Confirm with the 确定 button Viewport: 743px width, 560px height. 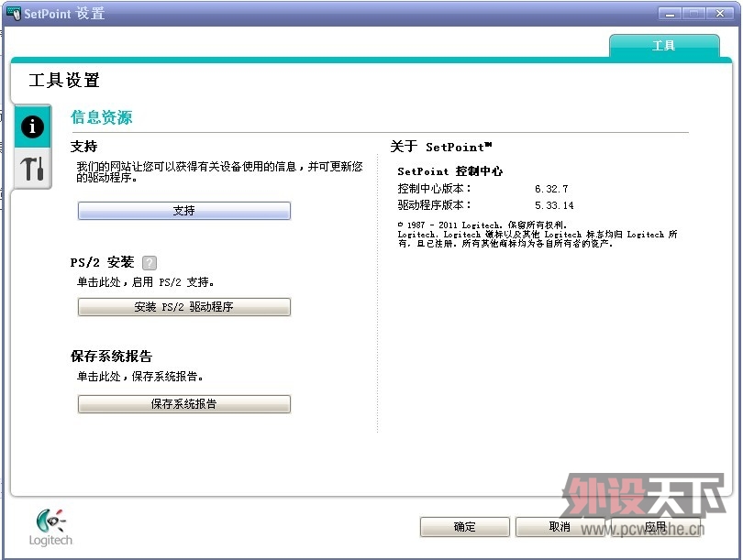pyautogui.click(x=464, y=527)
